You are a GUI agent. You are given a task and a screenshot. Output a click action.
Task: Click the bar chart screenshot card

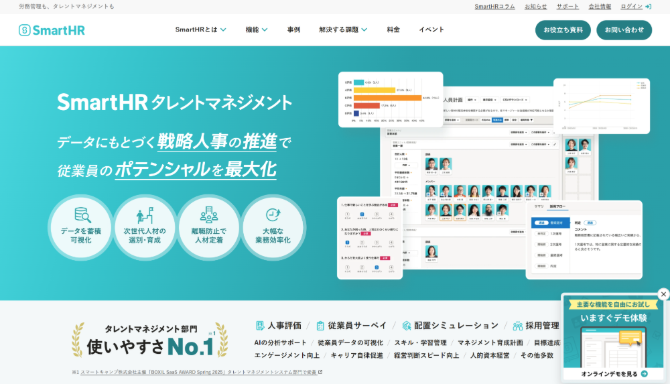click(x=391, y=100)
